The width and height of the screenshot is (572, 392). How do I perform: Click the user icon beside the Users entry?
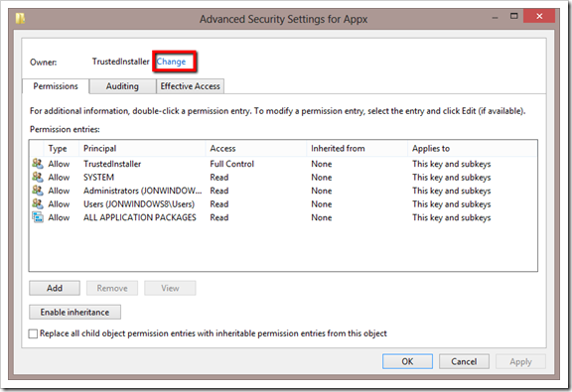tap(37, 203)
